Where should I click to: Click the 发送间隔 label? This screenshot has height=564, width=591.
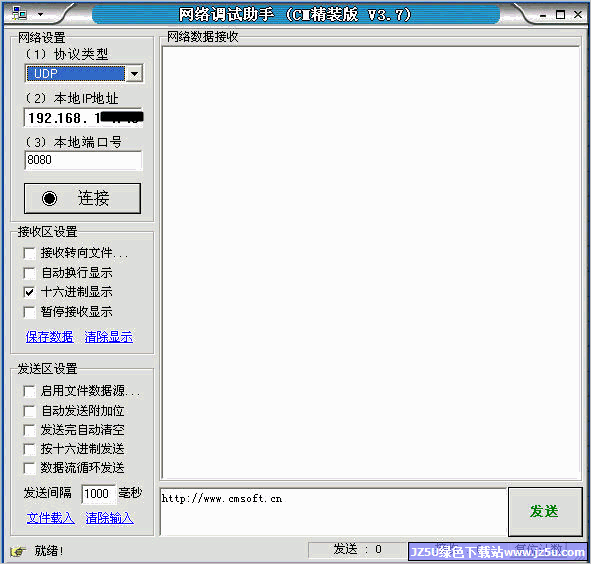click(47, 493)
